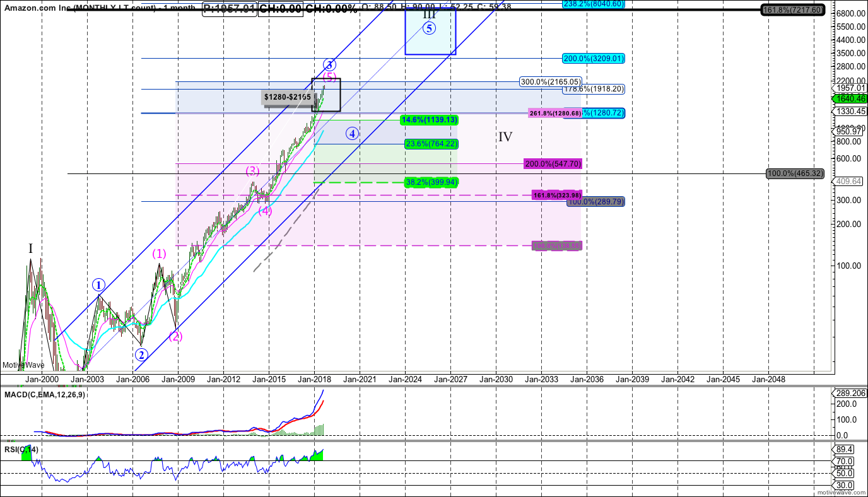This screenshot has width=868, height=497.
Task: Click the magenta (5) wave label
Action: tap(330, 77)
